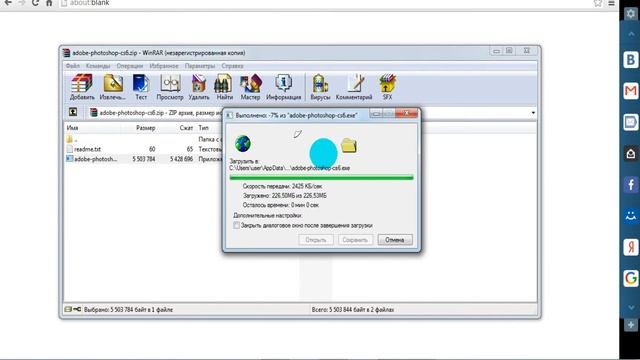Viewport: 640px width, 360px height.
Task: Click the Добавить (Add) toolbar icon
Action: [x=82, y=87]
